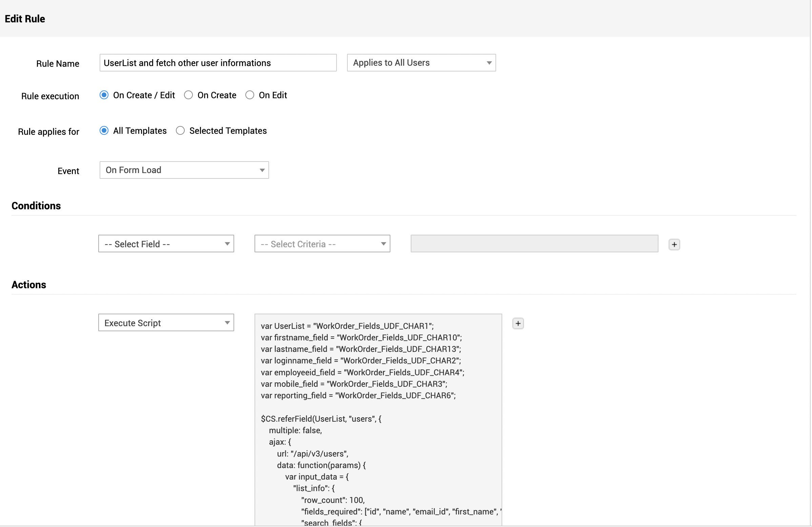Click the plus icon to add a condition
This screenshot has height=527, width=812.
674,245
